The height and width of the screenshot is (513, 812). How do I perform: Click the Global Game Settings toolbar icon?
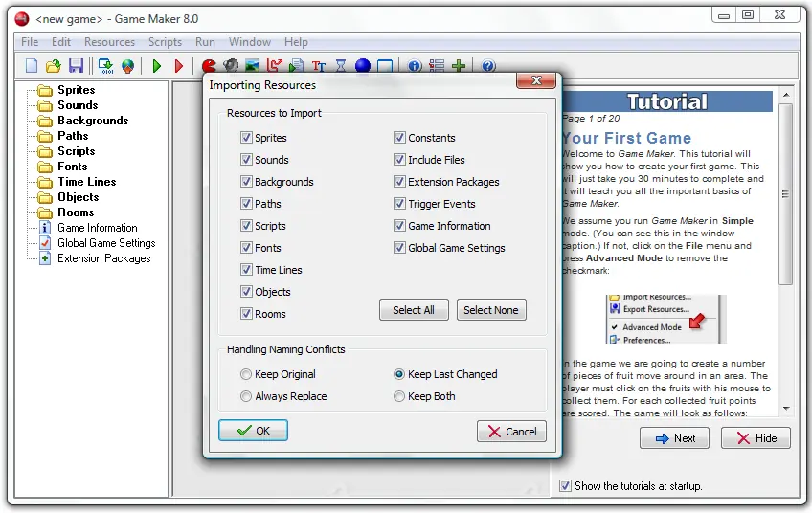437,66
